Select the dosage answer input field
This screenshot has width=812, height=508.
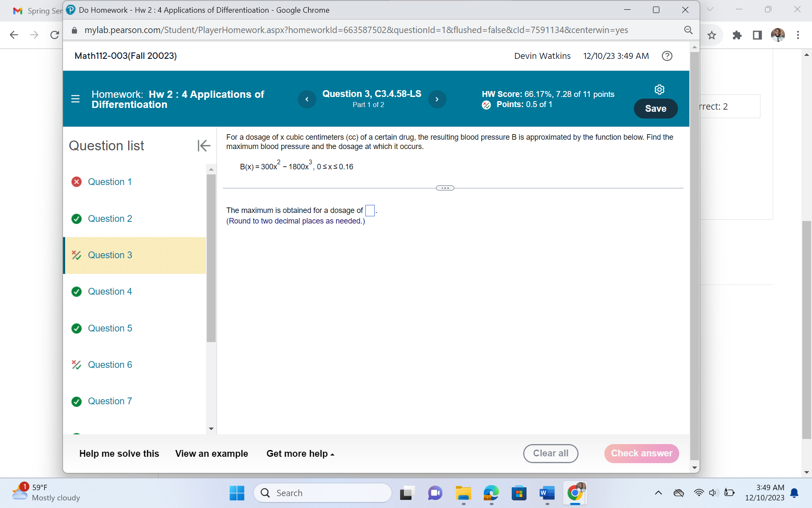(369, 210)
